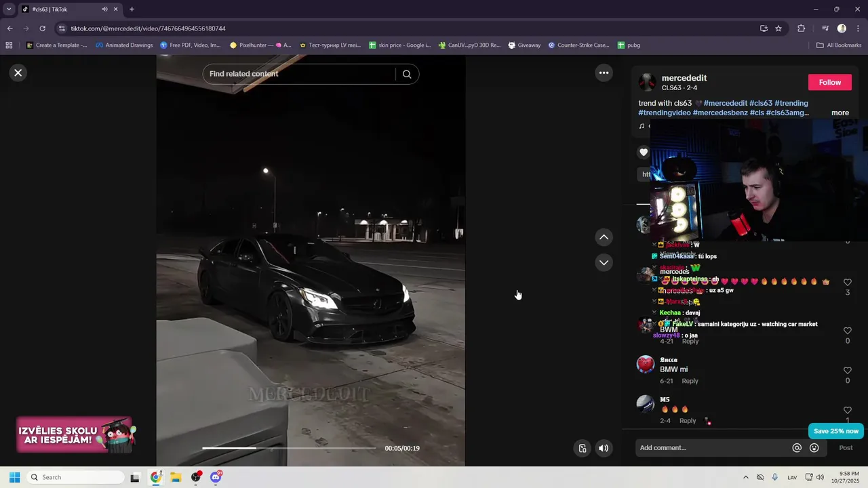Open the #cls63 hashtag link
The image size is (868, 488).
[761, 104]
